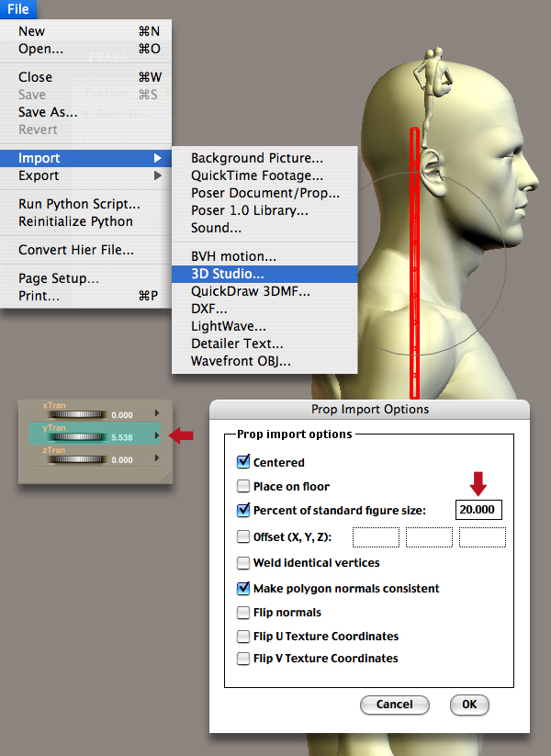
Task: Click the Offset X input field
Action: 376,537
